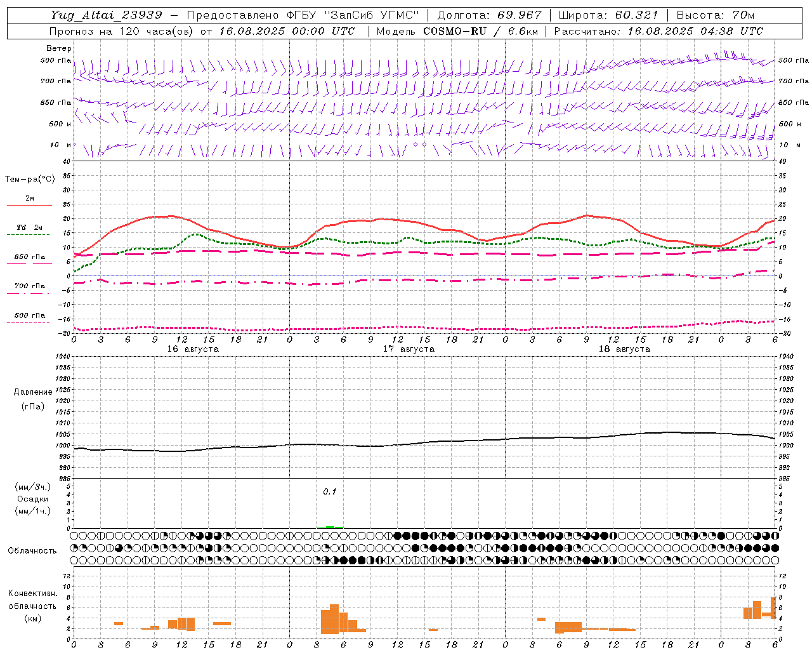Click the Yug_Altai_23939 station title
The height and width of the screenshot is (650, 812).
click(107, 15)
